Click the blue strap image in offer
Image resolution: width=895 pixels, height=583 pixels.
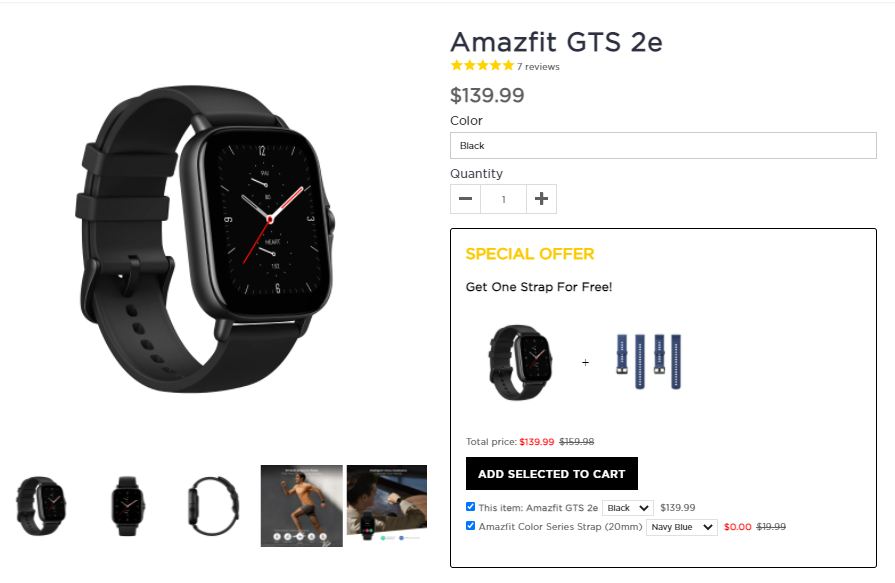pos(648,362)
